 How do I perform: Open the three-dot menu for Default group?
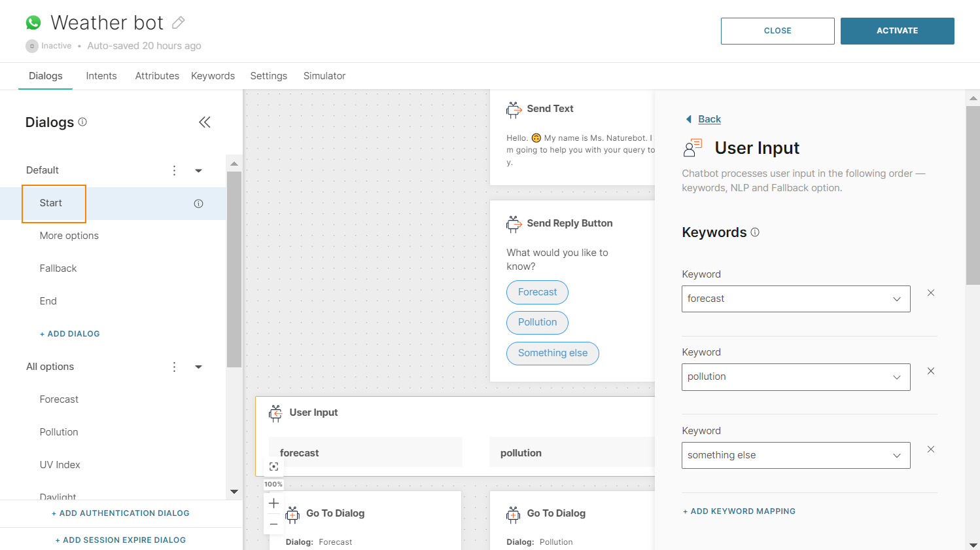click(174, 170)
